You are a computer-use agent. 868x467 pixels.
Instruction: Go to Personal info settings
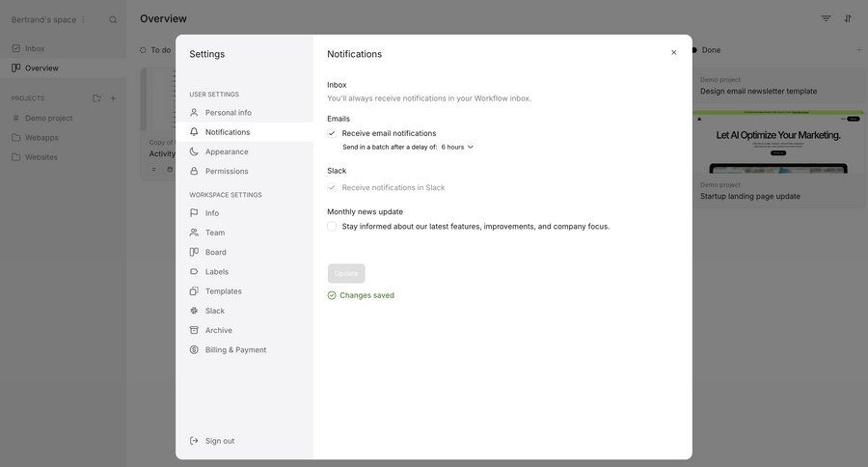click(x=228, y=113)
